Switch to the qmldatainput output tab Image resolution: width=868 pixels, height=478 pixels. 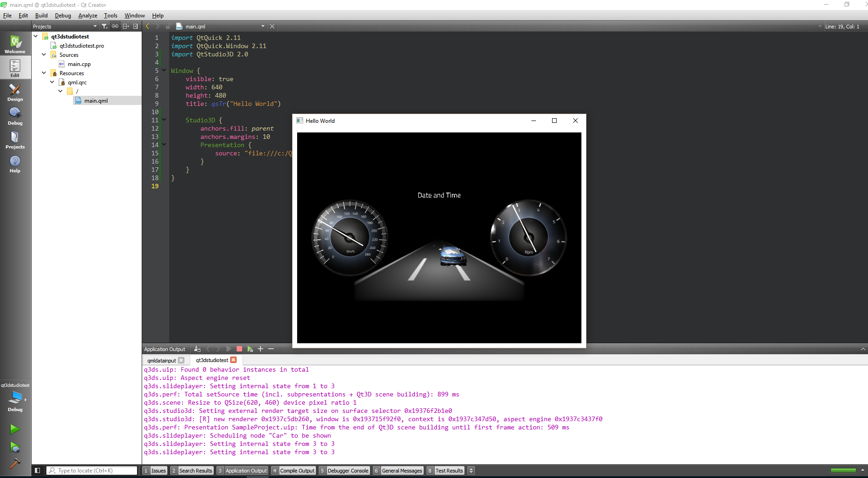click(161, 361)
